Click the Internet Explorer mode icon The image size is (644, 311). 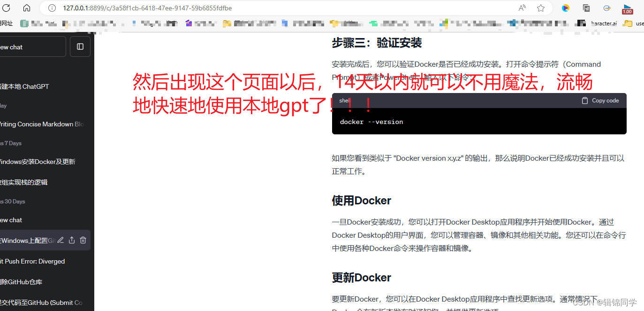pos(607,8)
